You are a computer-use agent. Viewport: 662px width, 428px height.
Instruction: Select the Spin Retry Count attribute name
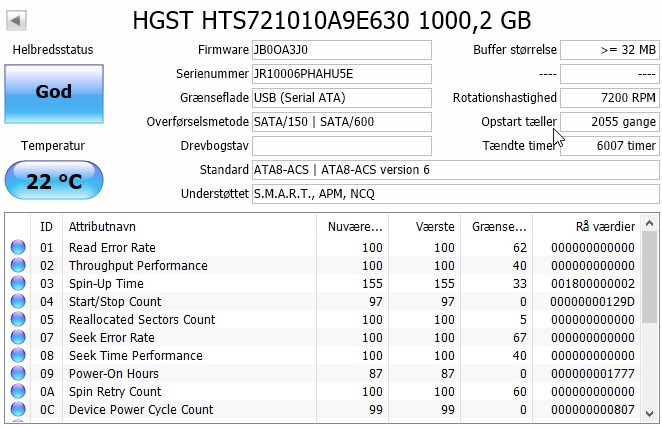[x=115, y=392]
